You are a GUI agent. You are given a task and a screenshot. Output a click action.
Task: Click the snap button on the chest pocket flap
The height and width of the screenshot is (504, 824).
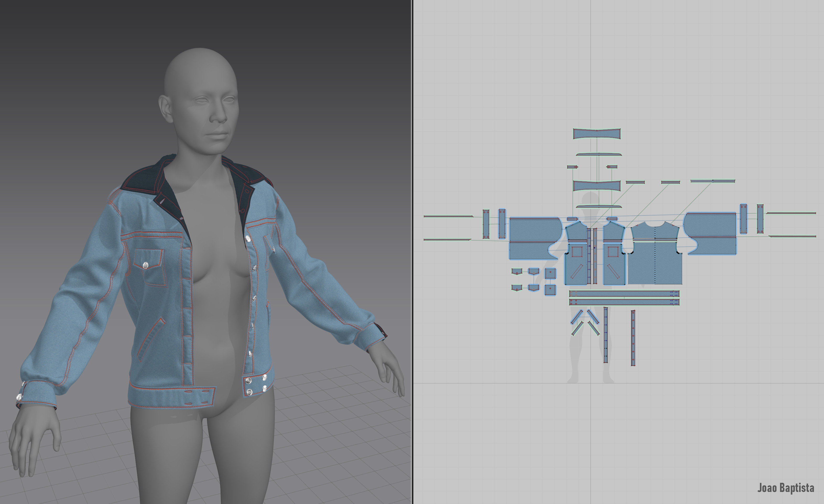[x=145, y=265]
